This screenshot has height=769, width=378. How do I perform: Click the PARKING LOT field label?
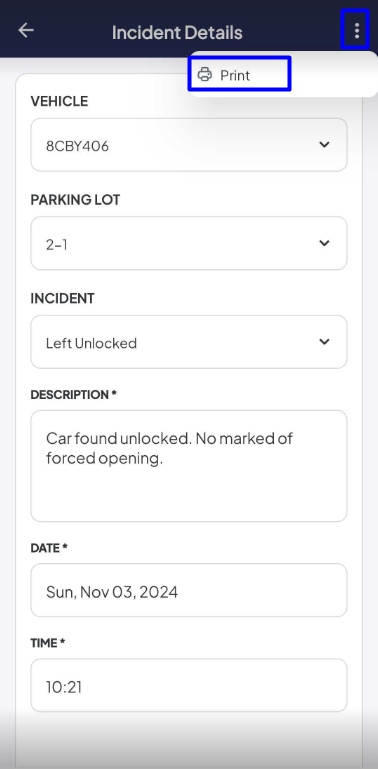click(x=76, y=200)
